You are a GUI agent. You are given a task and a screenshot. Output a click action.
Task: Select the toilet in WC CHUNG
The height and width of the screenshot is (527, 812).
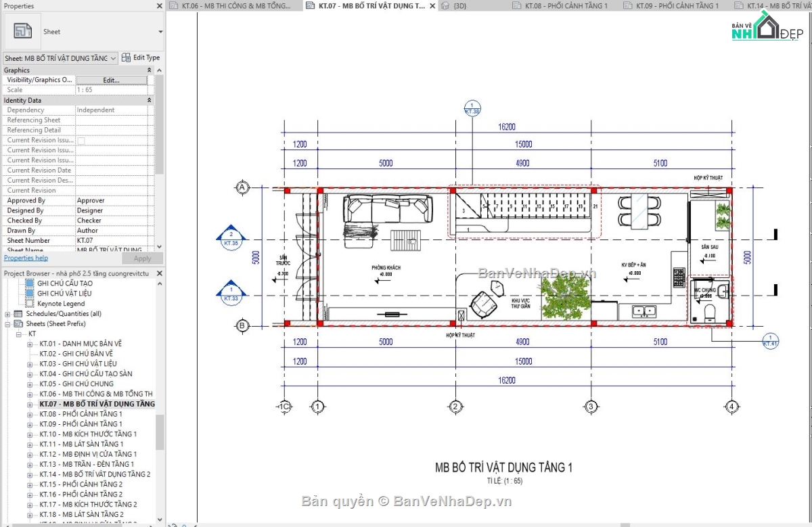(710, 313)
